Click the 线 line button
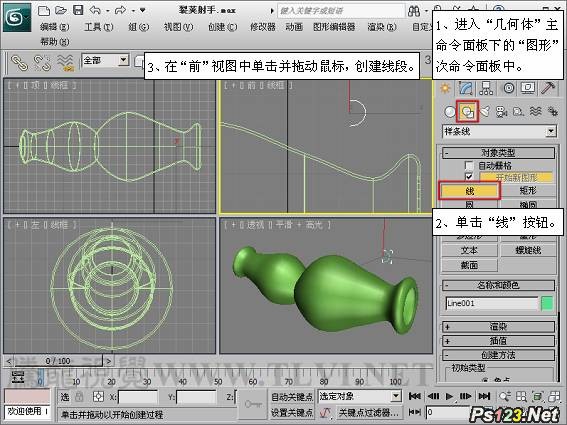This screenshot has height=425, width=567. pyautogui.click(x=469, y=190)
